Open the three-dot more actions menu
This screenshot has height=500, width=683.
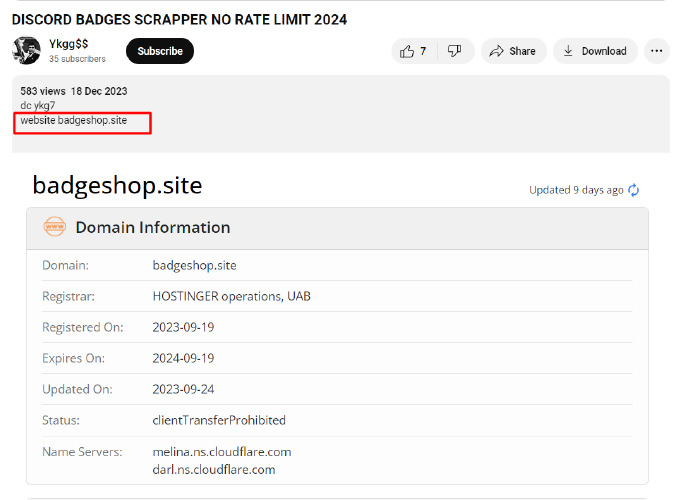coord(656,51)
